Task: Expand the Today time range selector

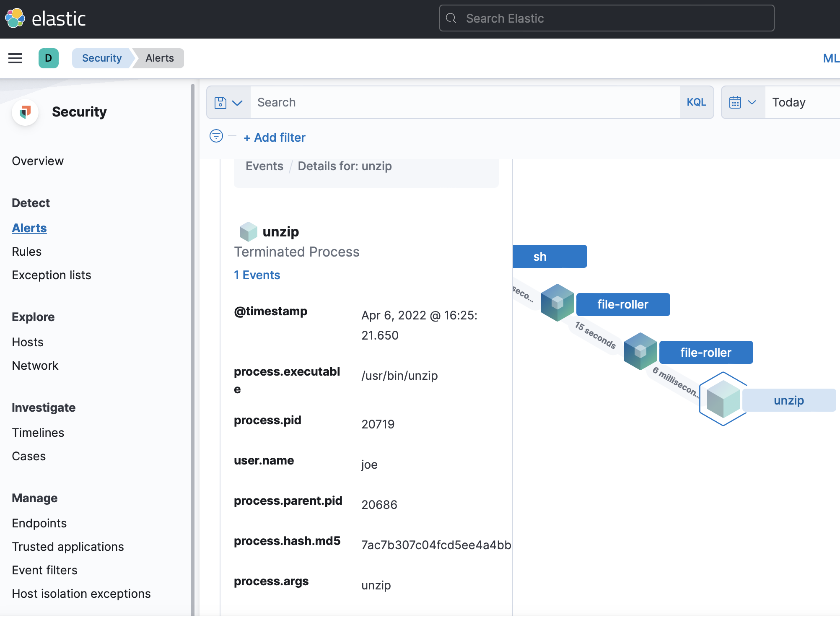Action: coord(790,102)
